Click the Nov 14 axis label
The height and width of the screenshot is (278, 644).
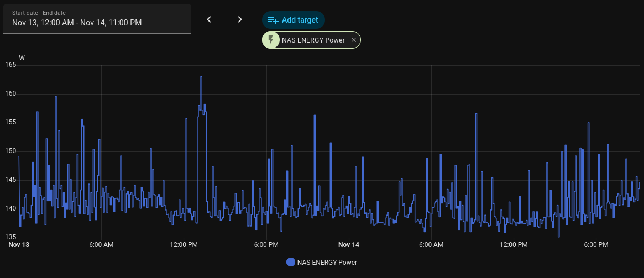(349, 245)
